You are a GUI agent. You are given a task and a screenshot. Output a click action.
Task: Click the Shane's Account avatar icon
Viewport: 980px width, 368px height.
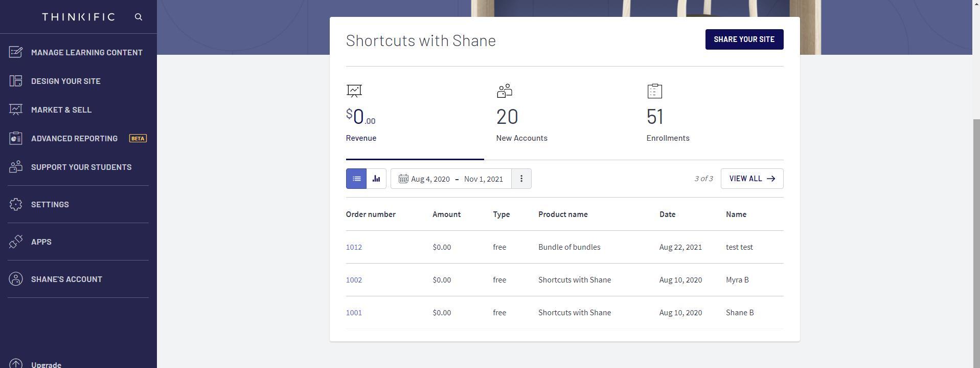coord(16,279)
